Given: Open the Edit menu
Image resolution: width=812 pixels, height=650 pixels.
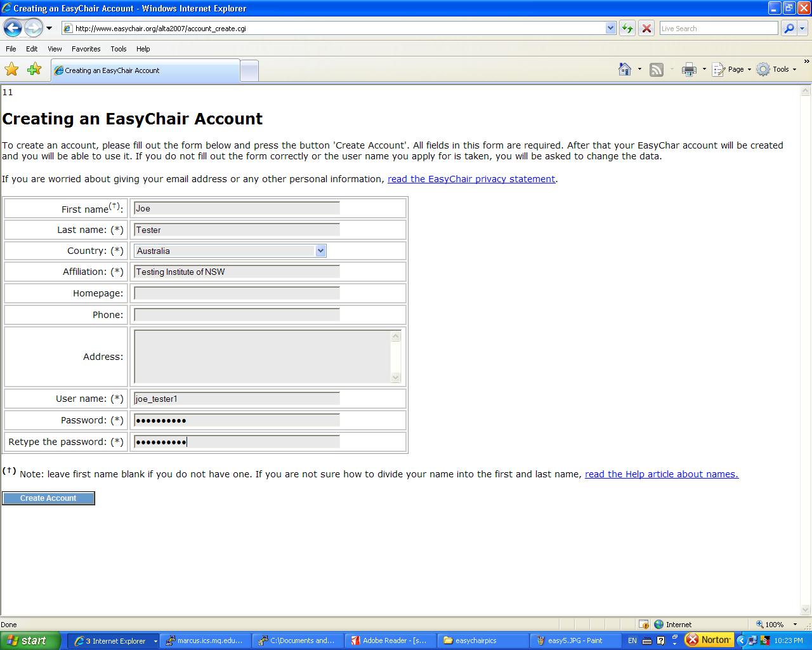Looking at the screenshot, I should (32, 49).
